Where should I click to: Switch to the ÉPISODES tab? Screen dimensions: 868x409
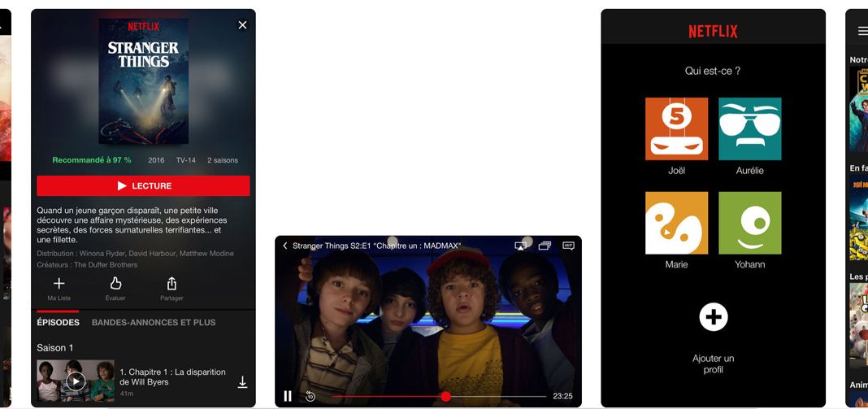[59, 322]
